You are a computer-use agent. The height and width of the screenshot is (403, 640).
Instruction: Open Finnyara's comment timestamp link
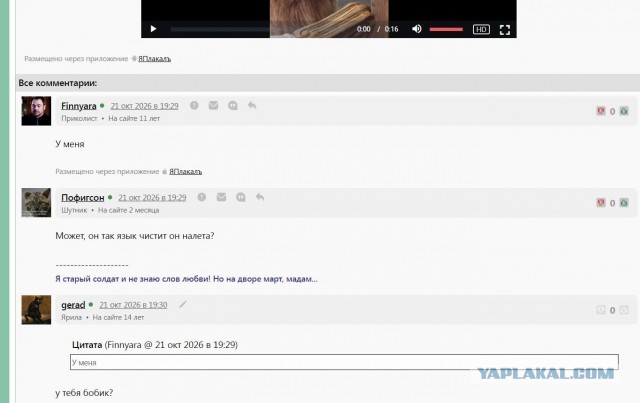point(144,106)
